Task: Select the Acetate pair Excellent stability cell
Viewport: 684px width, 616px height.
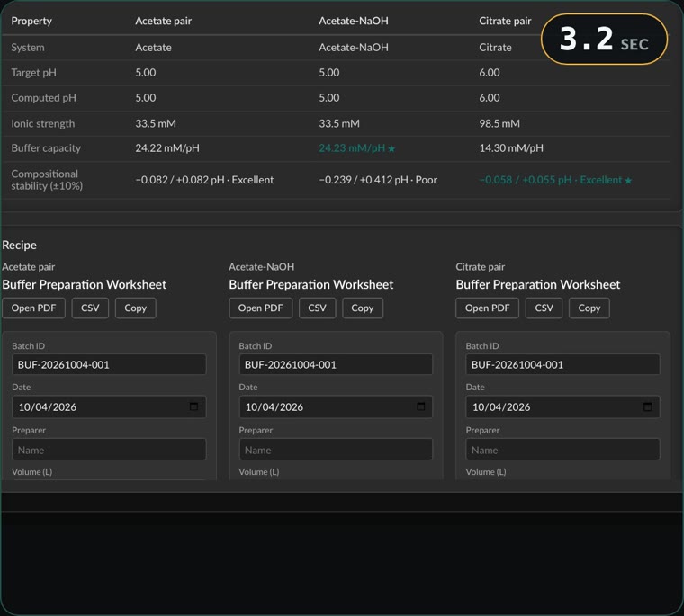Action: 204,180
